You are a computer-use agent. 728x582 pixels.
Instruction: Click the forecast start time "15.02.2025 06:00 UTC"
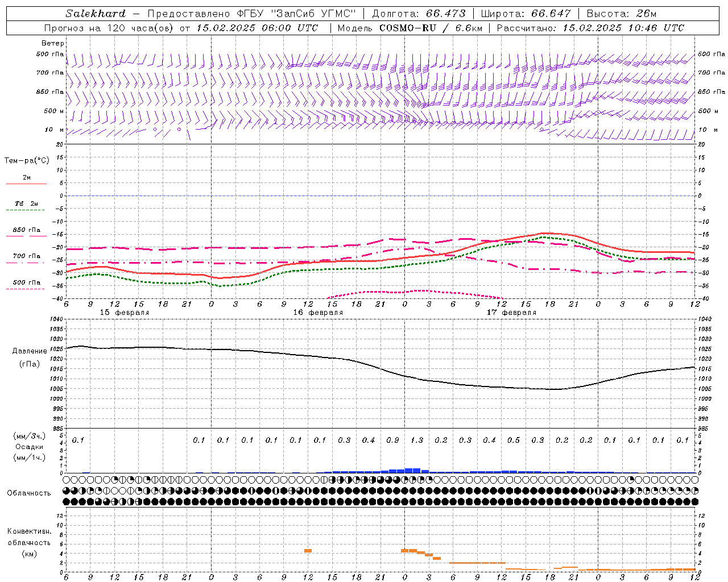click(x=257, y=28)
